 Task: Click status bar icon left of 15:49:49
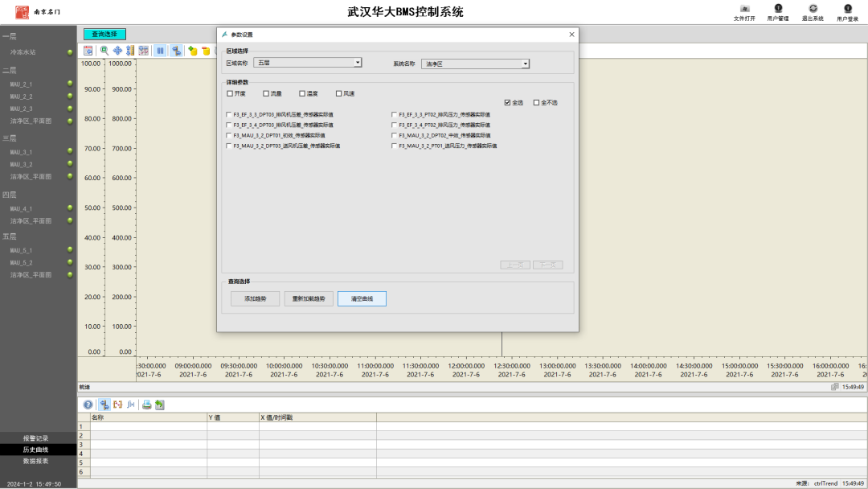click(x=835, y=387)
